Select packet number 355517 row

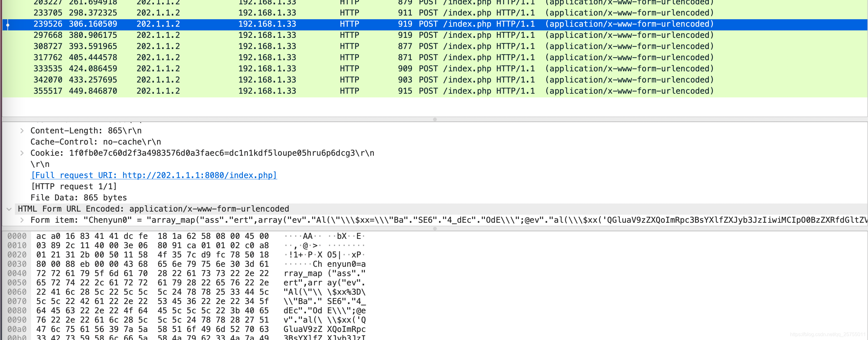[435, 91]
